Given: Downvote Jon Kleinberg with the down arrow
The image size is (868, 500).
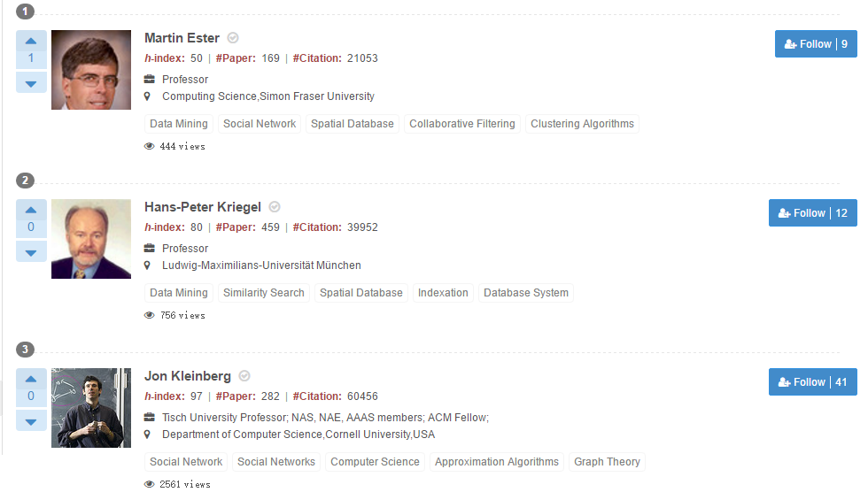Looking at the screenshot, I should [x=31, y=421].
